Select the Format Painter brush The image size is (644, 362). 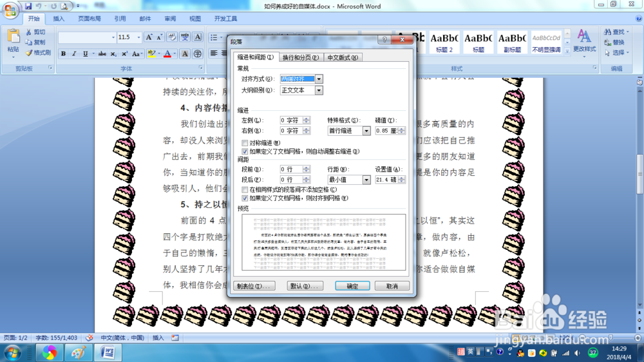[29, 53]
